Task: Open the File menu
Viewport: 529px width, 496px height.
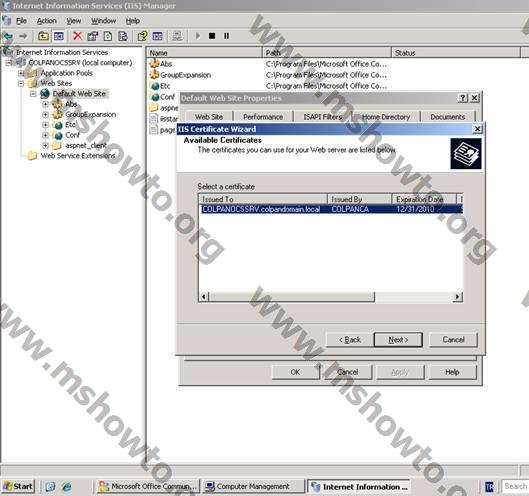Action: coord(21,21)
